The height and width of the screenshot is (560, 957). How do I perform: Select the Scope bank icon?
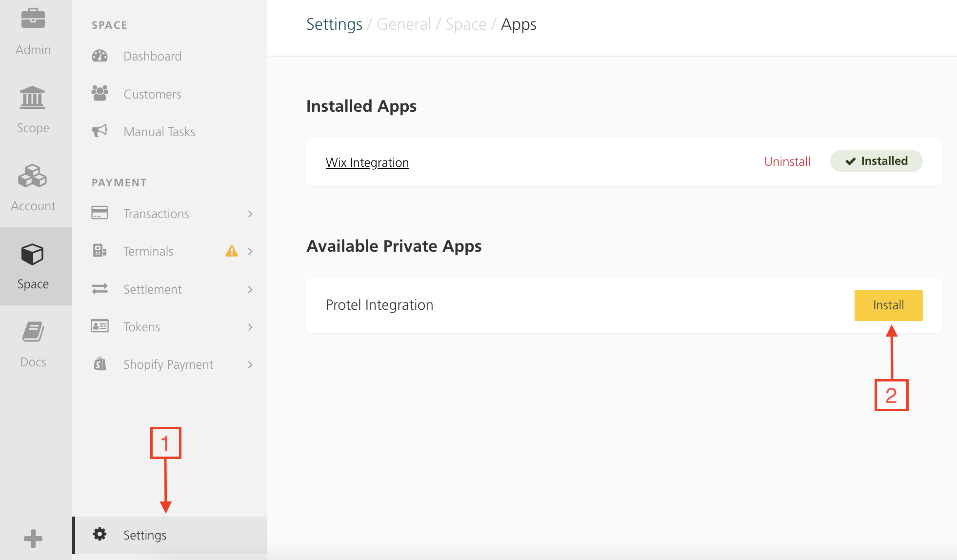point(33,98)
